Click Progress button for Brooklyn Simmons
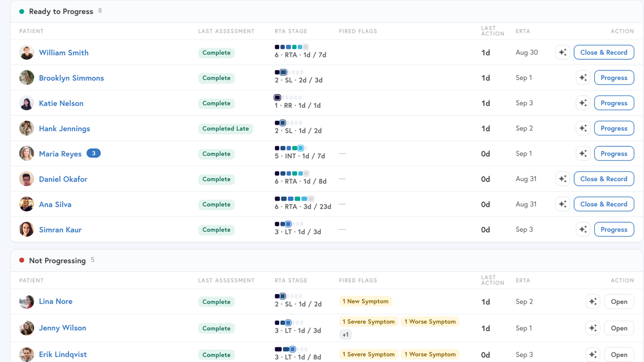The height and width of the screenshot is (362, 644). coord(614,78)
